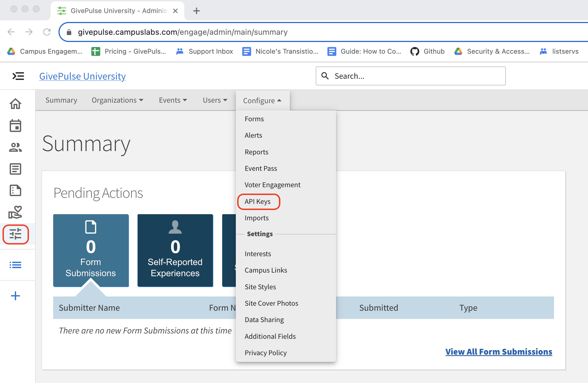Open the Admin sliders sidebar icon
588x383 pixels.
16,234
